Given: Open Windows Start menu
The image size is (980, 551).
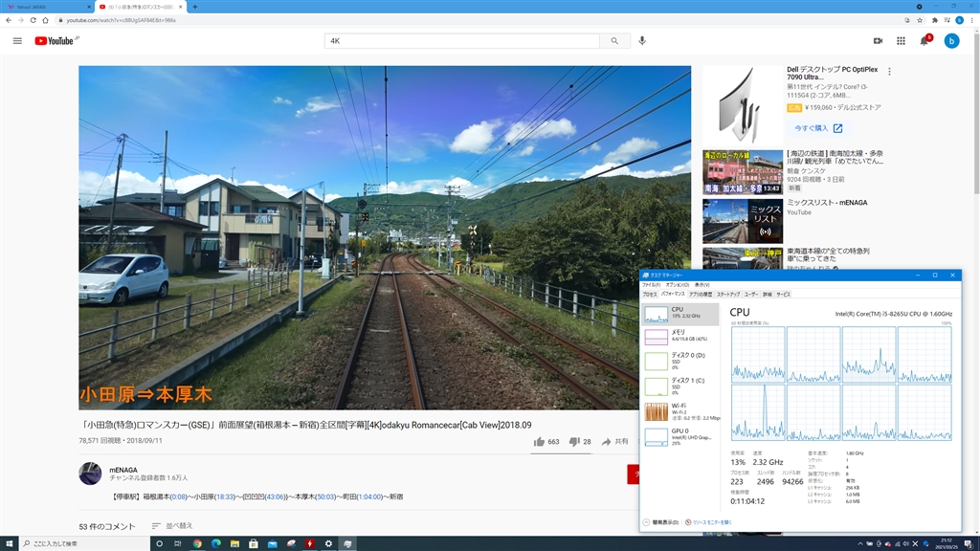Looking at the screenshot, I should click(9, 543).
